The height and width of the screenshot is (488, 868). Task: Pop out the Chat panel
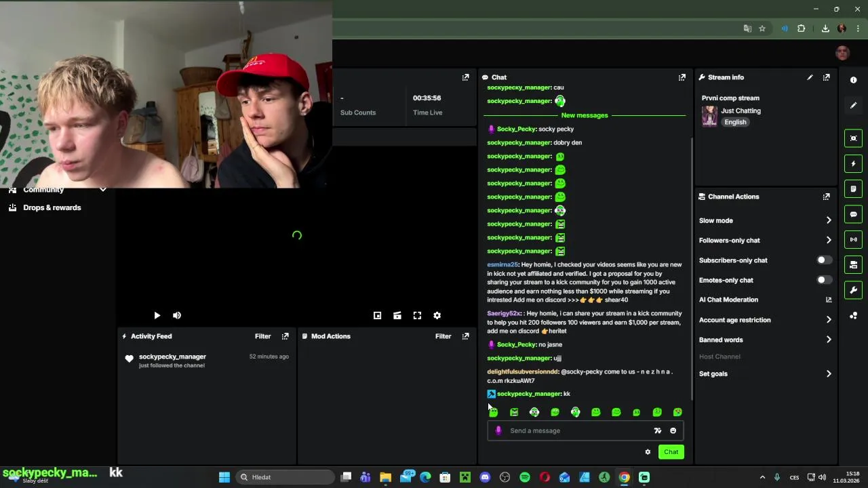[682, 77]
